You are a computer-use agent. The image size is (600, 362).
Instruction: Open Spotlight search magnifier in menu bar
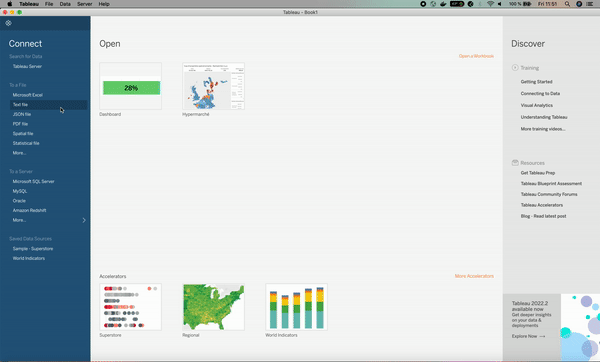pos(567,4)
